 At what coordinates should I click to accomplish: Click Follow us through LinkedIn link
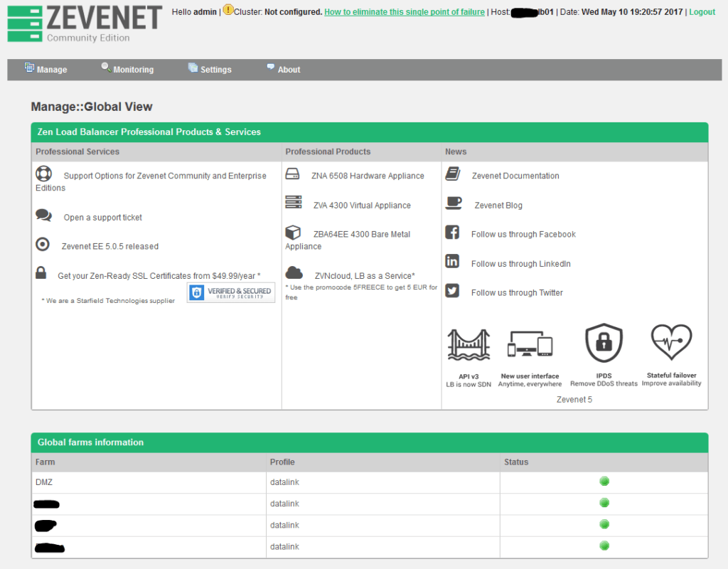click(521, 264)
